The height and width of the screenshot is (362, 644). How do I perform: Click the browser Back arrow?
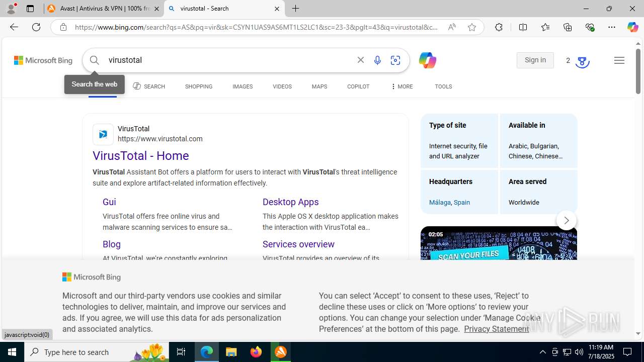pyautogui.click(x=14, y=27)
